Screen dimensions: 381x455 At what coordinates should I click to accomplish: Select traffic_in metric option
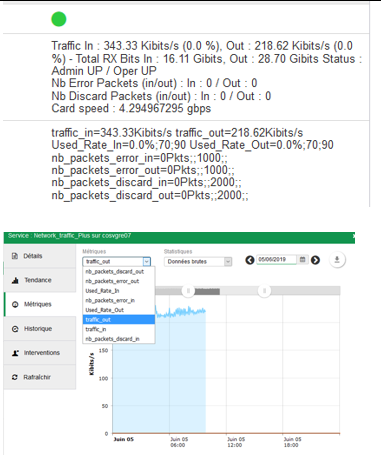pyautogui.click(x=119, y=329)
